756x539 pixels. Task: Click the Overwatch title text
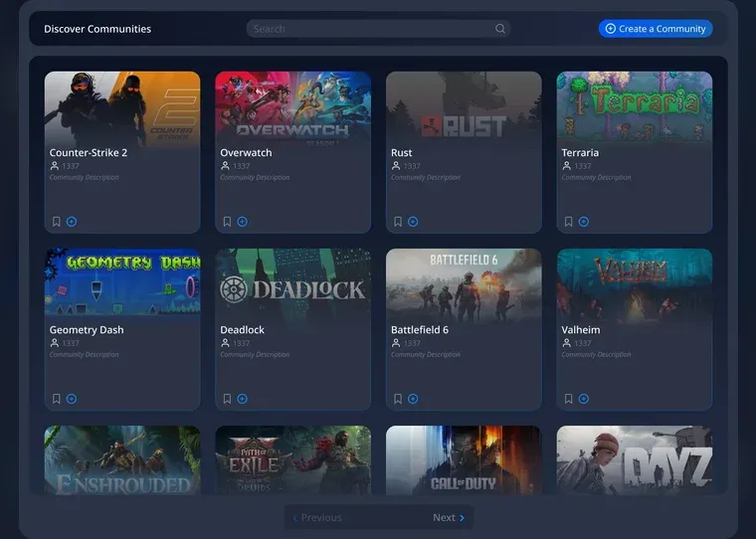(x=246, y=153)
